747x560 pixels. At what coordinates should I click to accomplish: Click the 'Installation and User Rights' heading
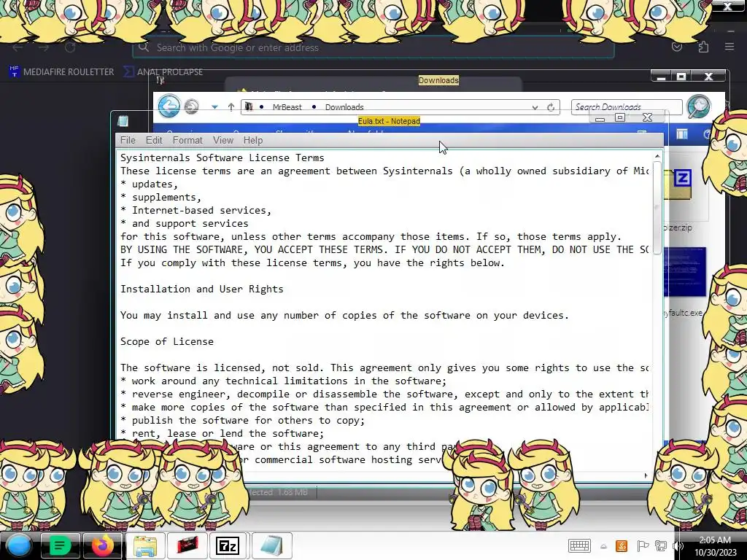(201, 289)
